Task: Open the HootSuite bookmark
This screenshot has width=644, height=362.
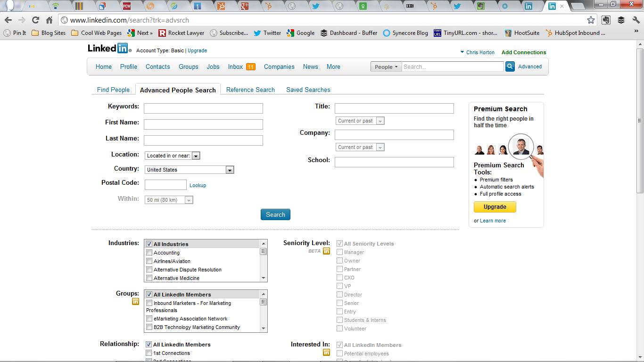Action: [x=522, y=33]
